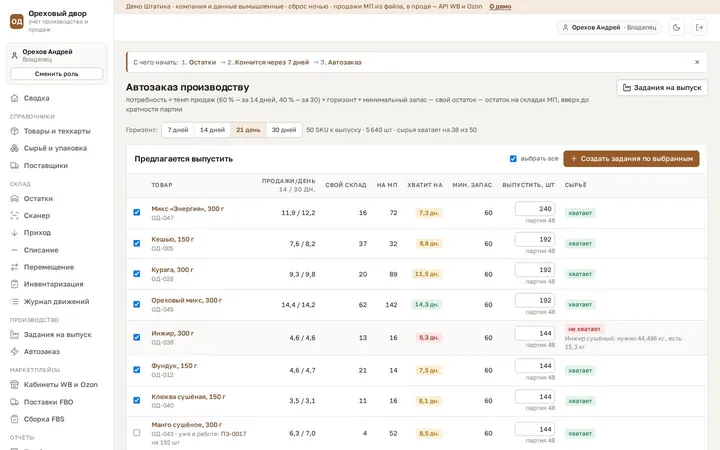Click Перемещение swap arrows icon
This screenshot has width=720, height=450.
click(x=15, y=267)
